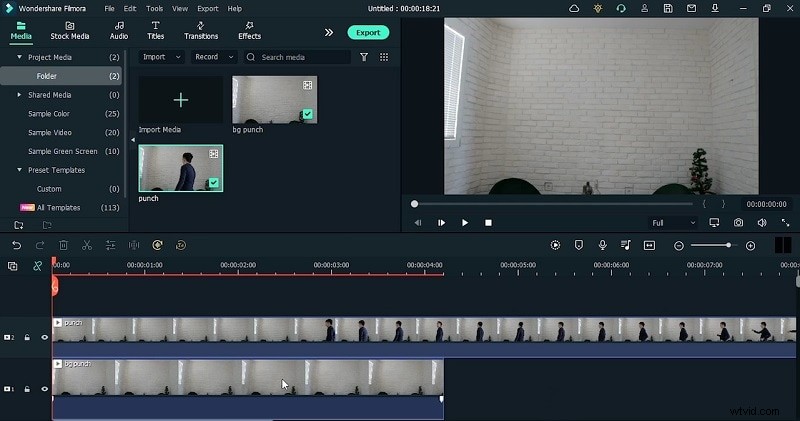Zoom out the timeline with minus icon
The image size is (800, 421).
point(679,246)
